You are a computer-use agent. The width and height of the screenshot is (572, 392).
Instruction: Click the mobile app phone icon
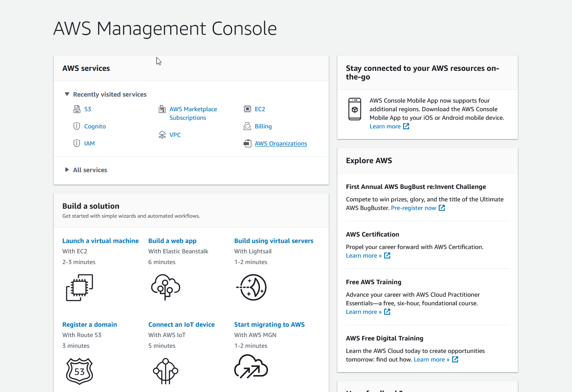pyautogui.click(x=355, y=109)
